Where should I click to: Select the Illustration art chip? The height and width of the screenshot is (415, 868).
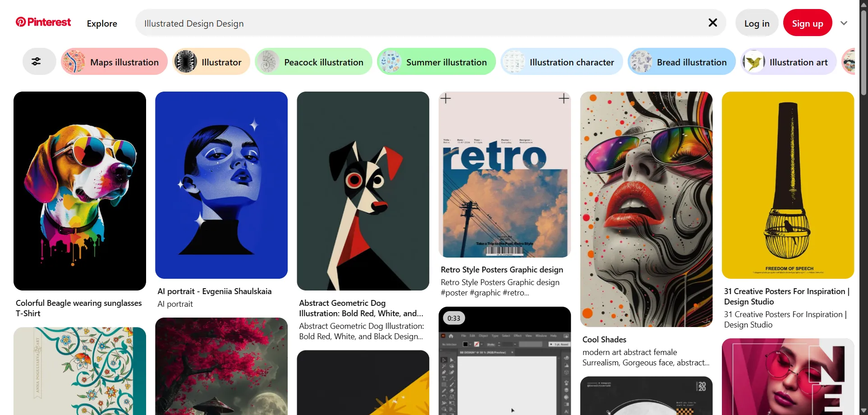[x=788, y=62]
